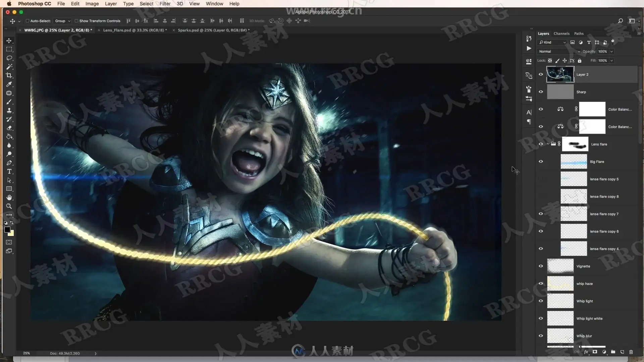This screenshot has height=362, width=644.
Task: Select the Hand tool
Action: point(9,197)
